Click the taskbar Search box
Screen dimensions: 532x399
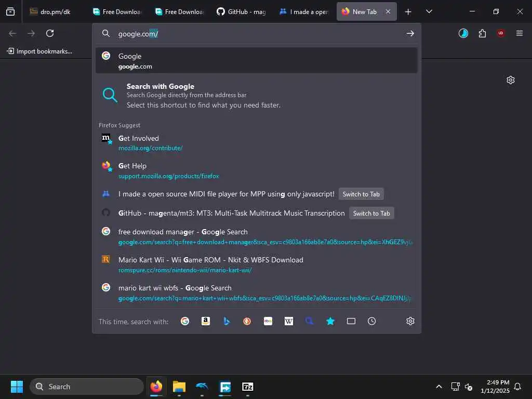click(87, 387)
